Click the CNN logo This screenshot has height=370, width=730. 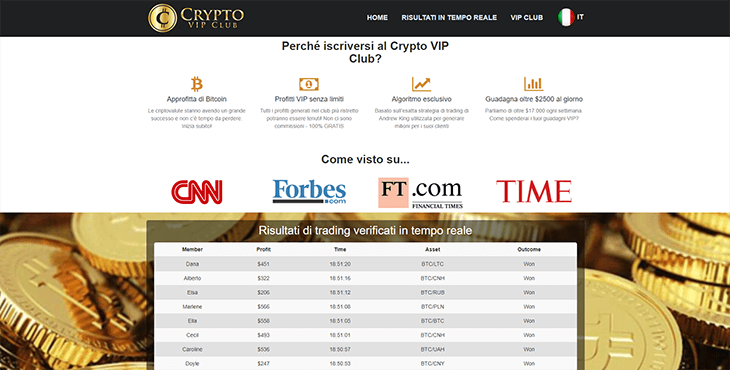tap(197, 192)
